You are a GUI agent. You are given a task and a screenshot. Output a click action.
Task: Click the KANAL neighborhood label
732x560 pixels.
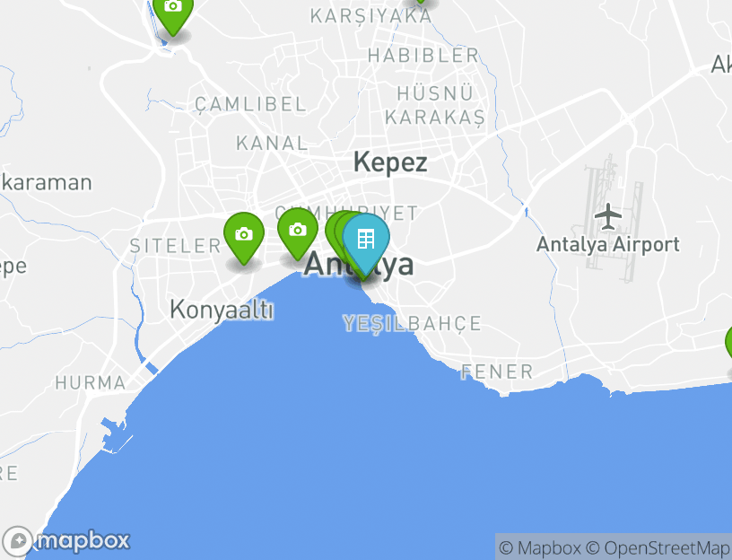[x=272, y=143]
